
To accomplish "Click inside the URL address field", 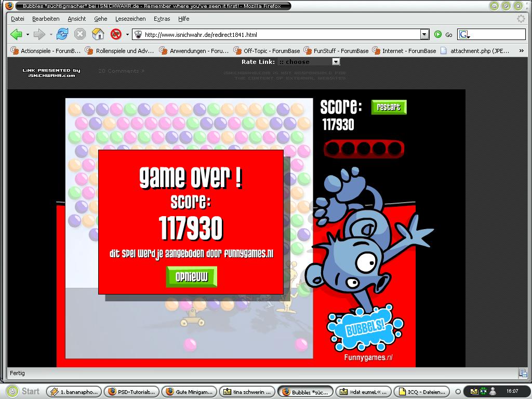I will 282,35.
